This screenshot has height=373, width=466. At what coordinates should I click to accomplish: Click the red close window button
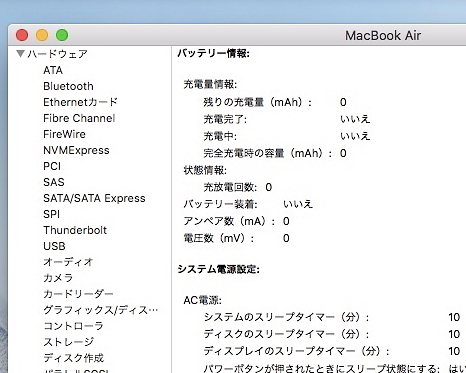pyautogui.click(x=22, y=35)
